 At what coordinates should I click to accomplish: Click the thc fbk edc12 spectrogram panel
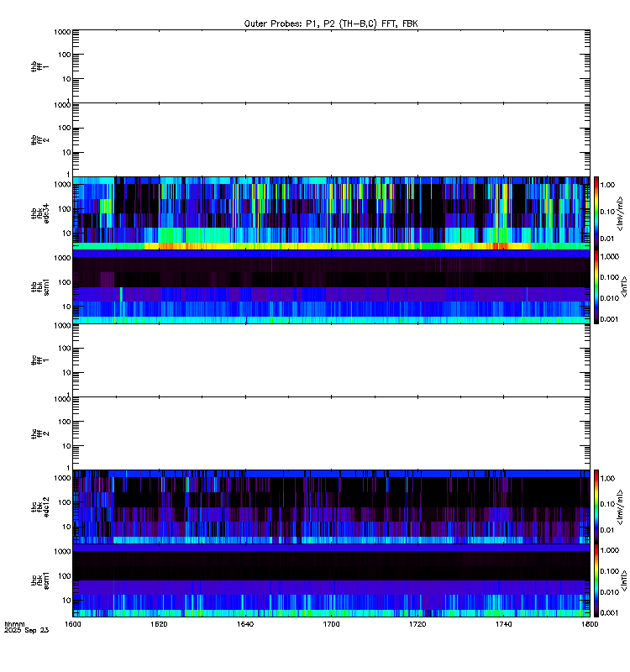pos(331,507)
